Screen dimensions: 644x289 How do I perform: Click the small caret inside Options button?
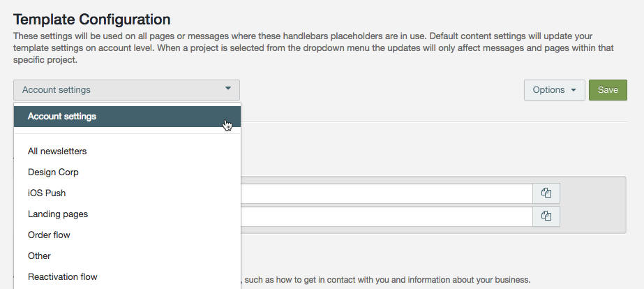[573, 90]
